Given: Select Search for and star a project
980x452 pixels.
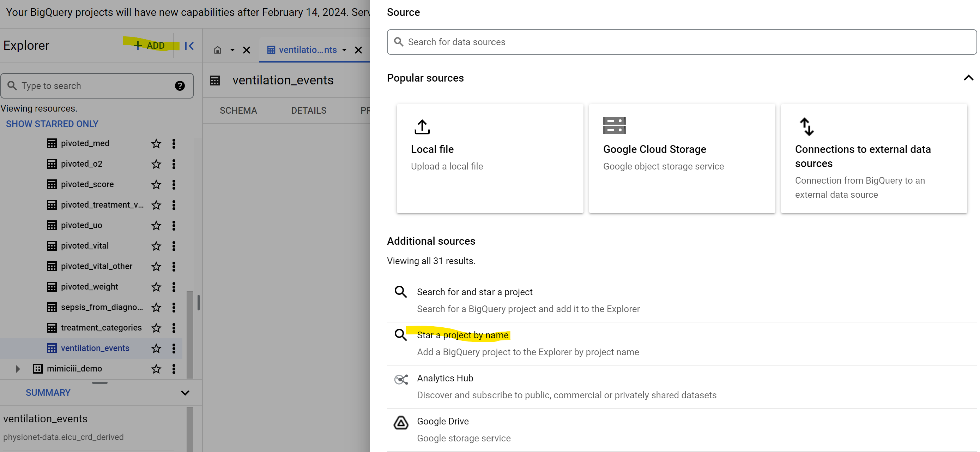Looking at the screenshot, I should (x=682, y=300).
